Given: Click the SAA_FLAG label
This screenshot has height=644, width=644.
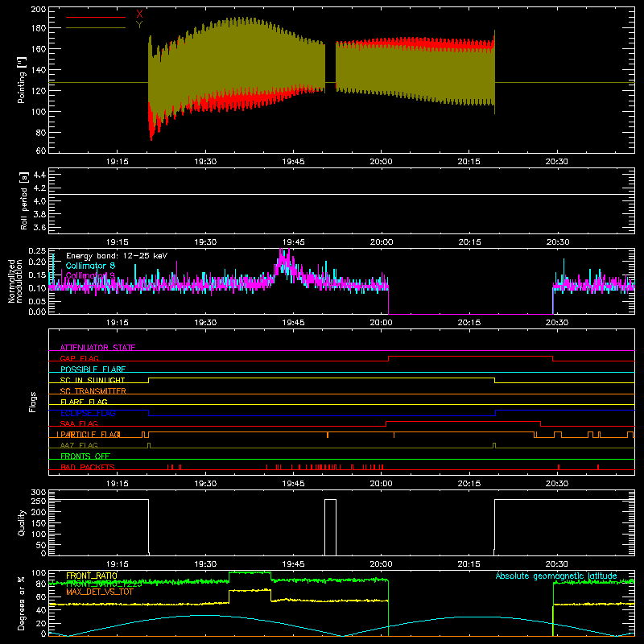Looking at the screenshot, I should pyautogui.click(x=79, y=423).
